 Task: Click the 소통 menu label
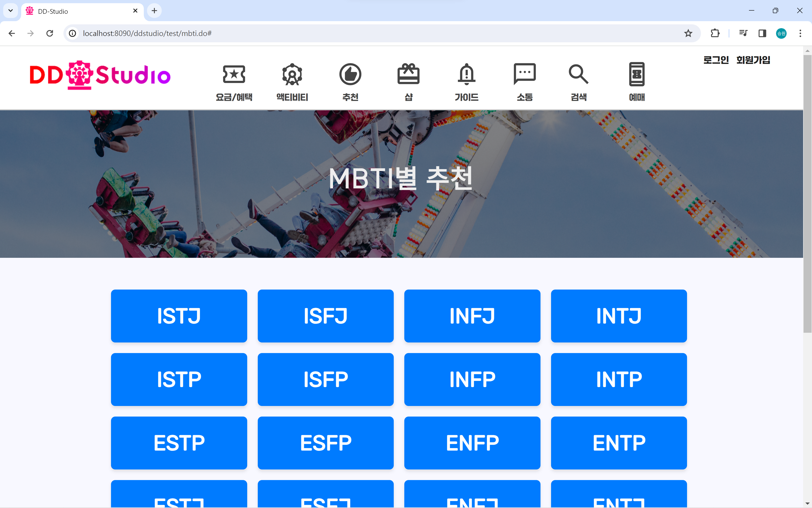524,97
